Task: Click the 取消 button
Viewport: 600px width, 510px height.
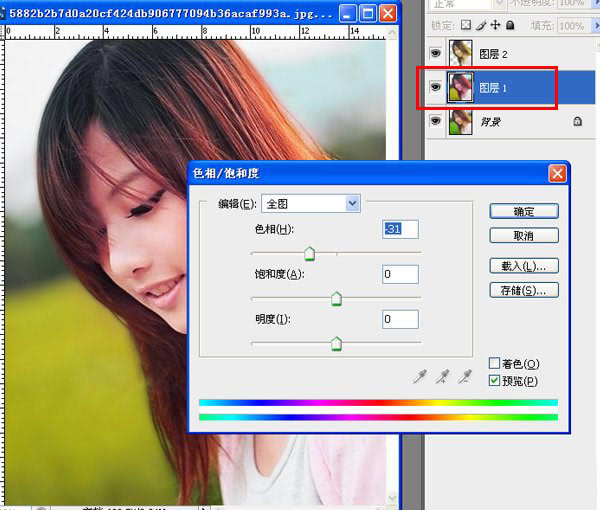Action: point(524,235)
